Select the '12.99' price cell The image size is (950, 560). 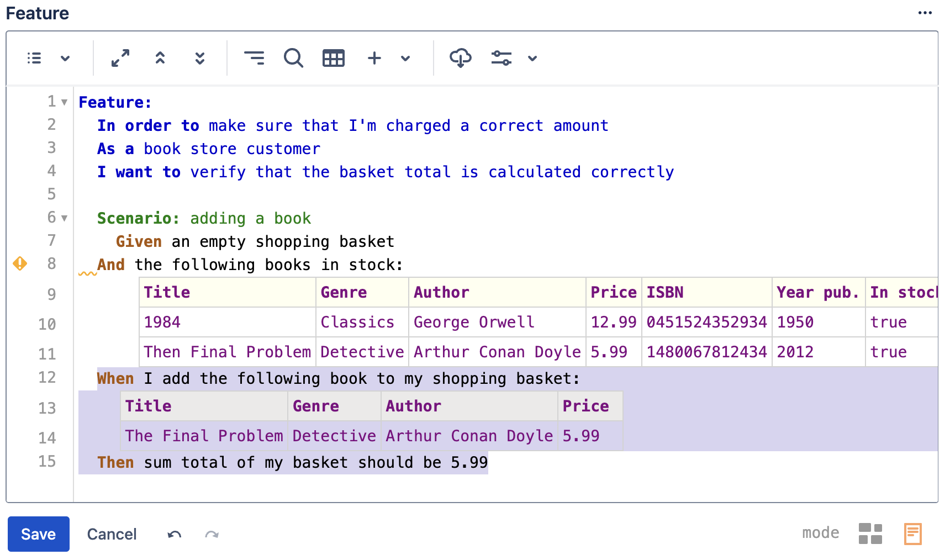[x=614, y=322]
